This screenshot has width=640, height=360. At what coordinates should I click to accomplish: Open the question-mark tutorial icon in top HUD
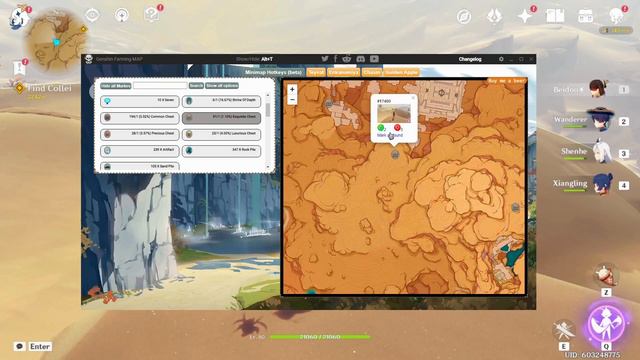[x=151, y=16]
